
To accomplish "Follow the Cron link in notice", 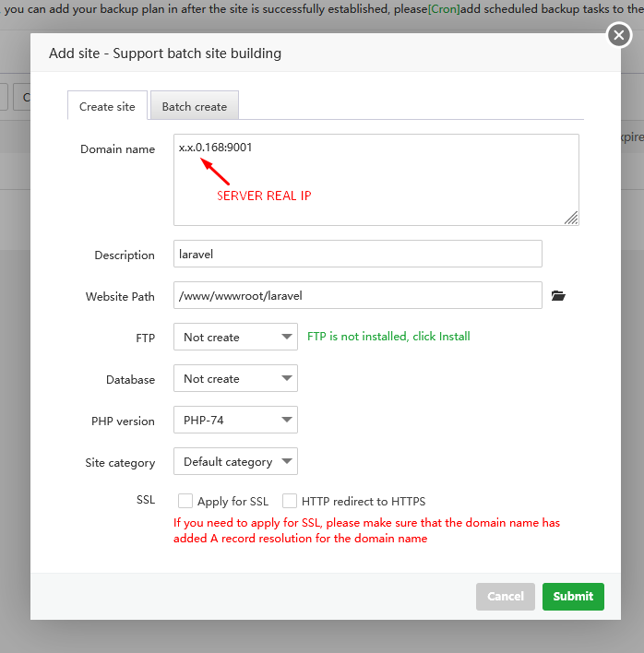I will (443, 10).
